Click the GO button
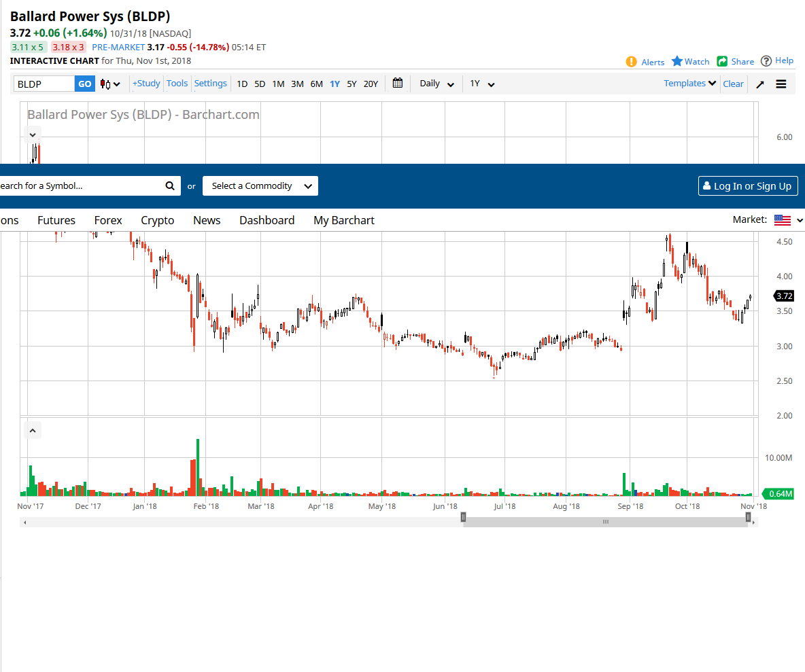This screenshot has height=672, width=805. [85, 84]
